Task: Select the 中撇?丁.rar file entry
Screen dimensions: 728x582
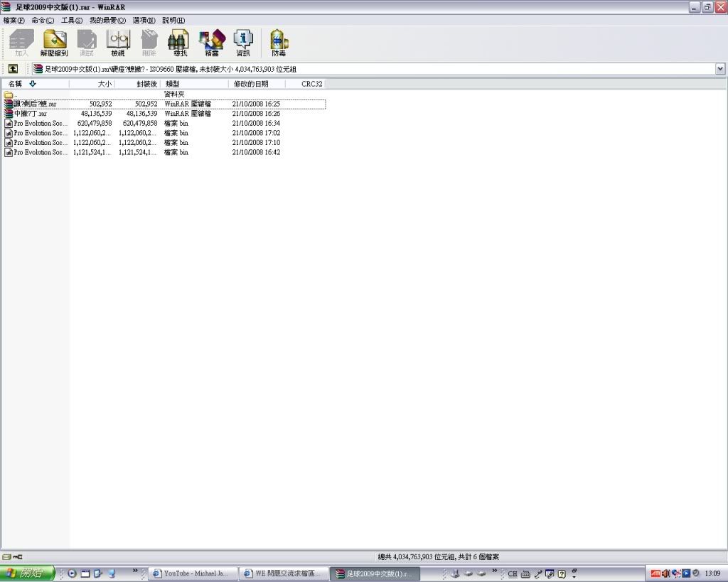Action: [31, 114]
